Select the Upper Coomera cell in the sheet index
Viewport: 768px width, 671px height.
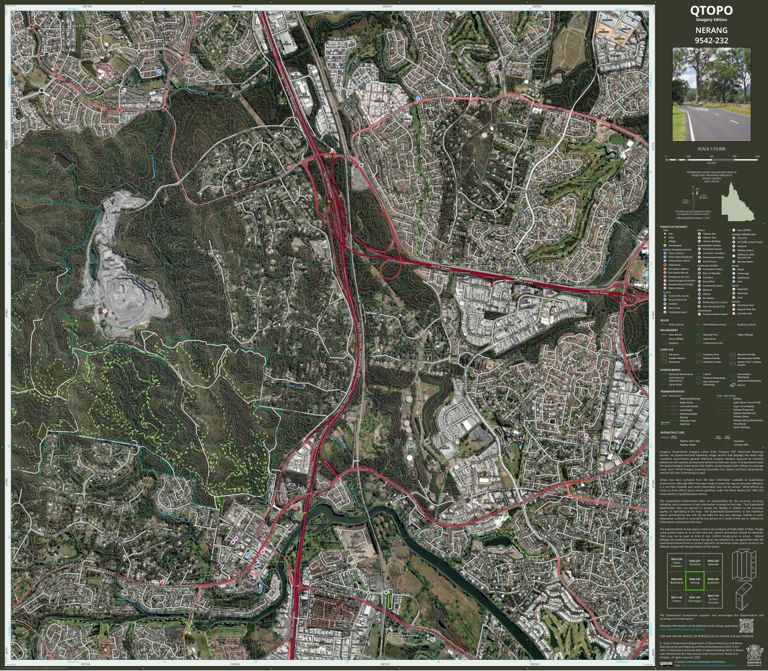pyautogui.click(x=676, y=562)
